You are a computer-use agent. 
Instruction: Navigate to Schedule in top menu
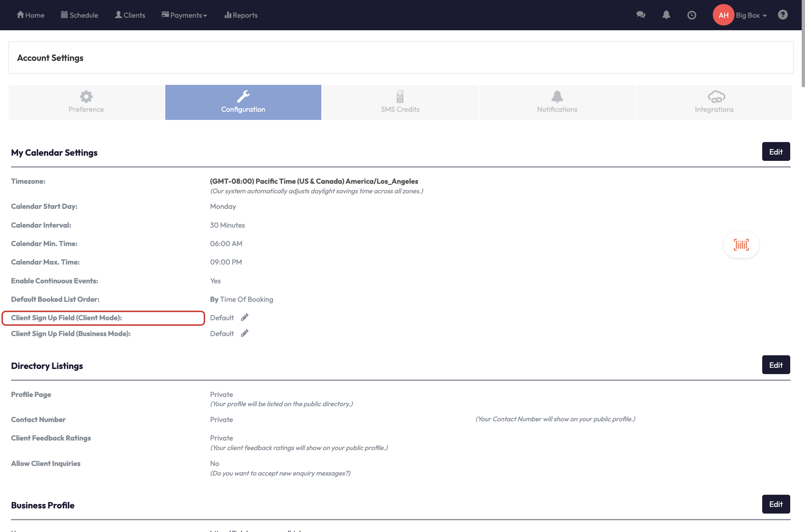79,15
